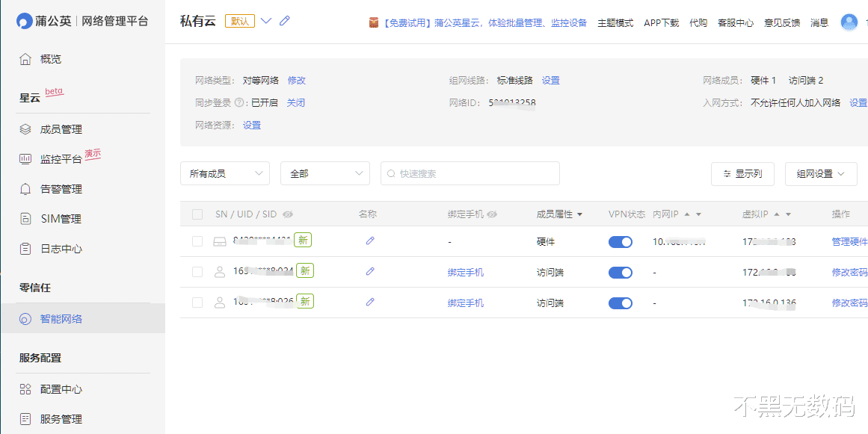The image size is (868, 434).
Task: Open the 所有成员 filter dropdown
Action: click(224, 173)
